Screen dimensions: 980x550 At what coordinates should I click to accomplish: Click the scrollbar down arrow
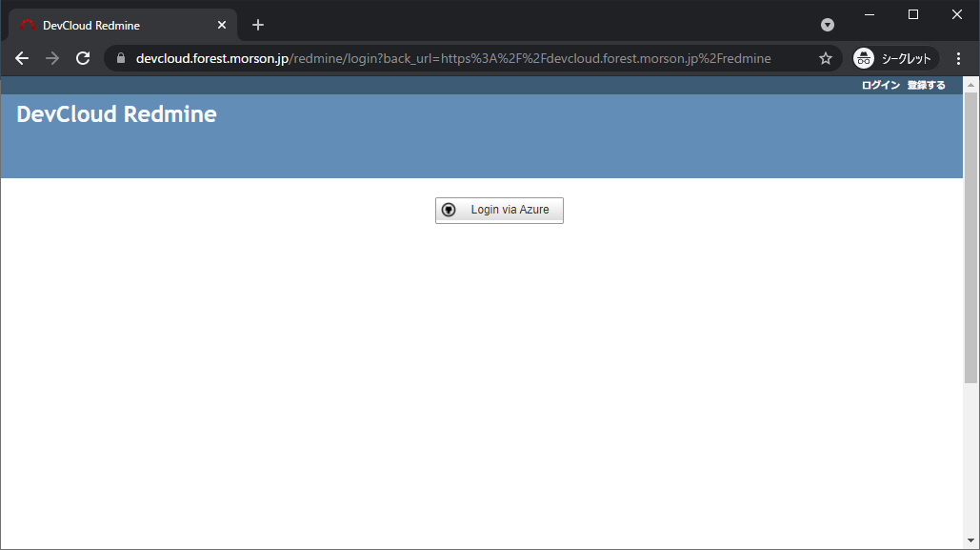970,542
